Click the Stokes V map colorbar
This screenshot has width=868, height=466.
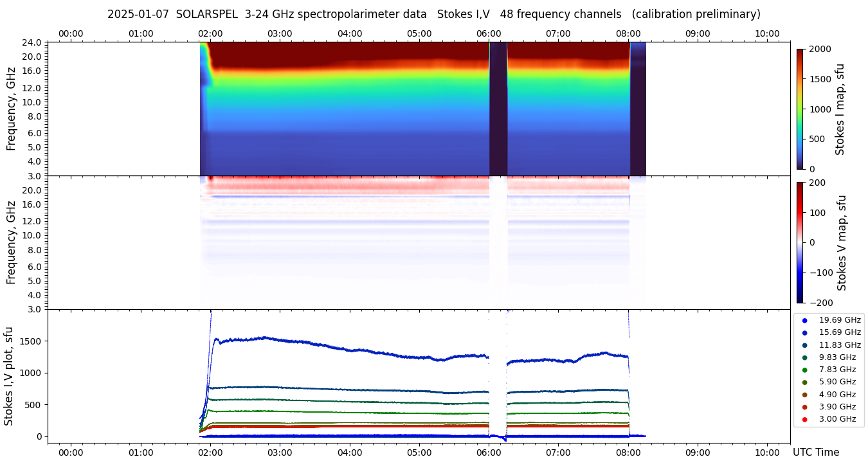(x=800, y=242)
